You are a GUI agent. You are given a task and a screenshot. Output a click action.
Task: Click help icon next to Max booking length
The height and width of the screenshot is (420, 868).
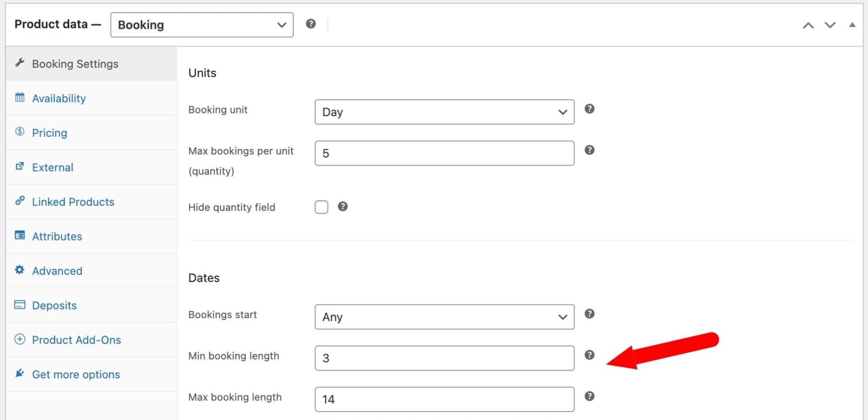(x=589, y=396)
